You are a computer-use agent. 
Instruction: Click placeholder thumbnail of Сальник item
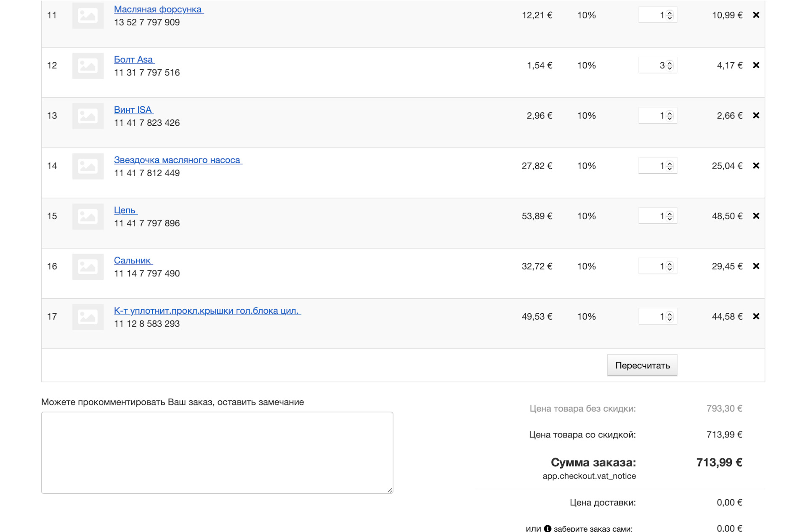click(x=88, y=267)
